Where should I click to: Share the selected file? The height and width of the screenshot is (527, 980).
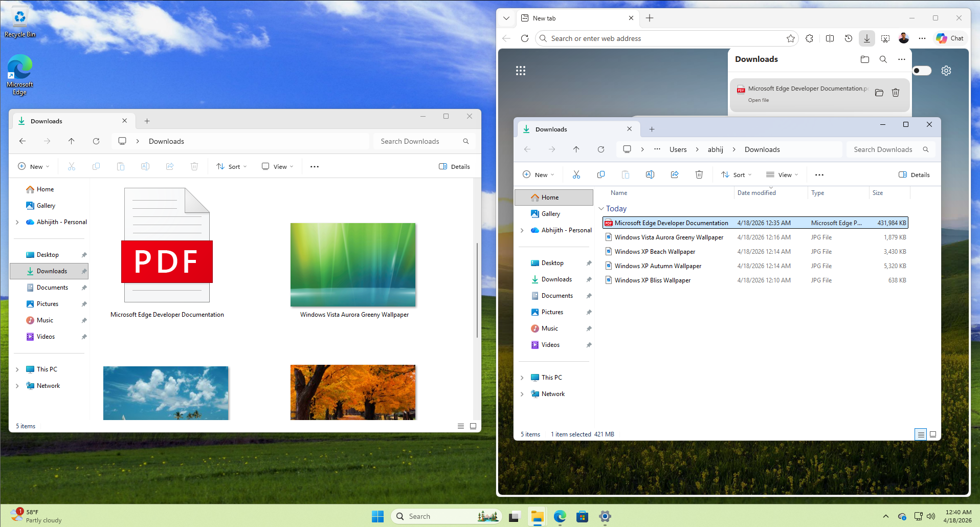coord(674,174)
